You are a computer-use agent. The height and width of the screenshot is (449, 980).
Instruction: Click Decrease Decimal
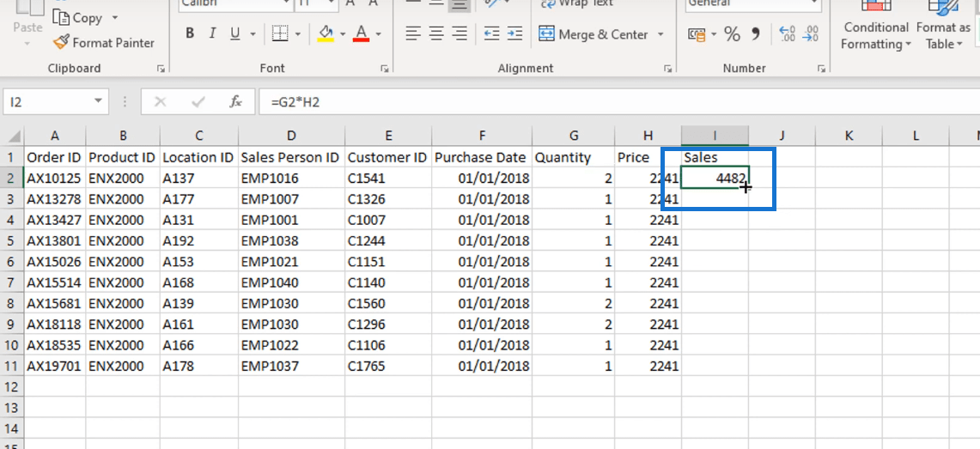(811, 33)
